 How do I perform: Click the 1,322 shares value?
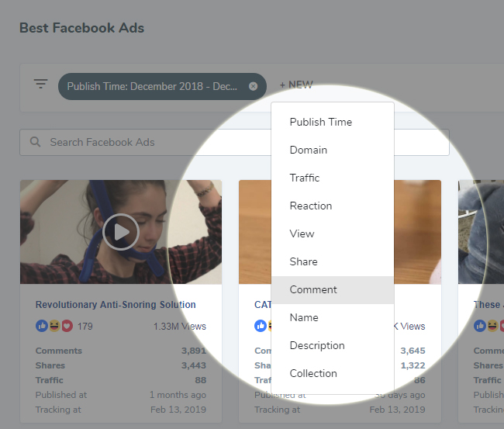point(413,365)
